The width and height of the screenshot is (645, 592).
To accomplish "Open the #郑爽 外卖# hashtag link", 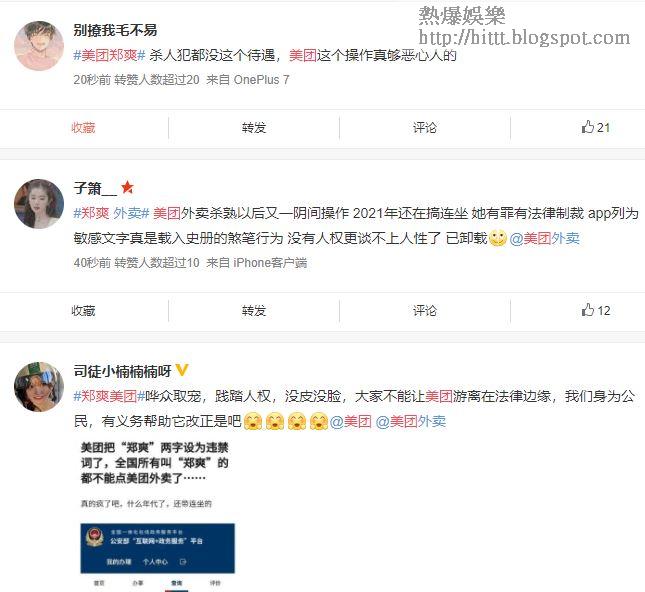I will 111,213.
